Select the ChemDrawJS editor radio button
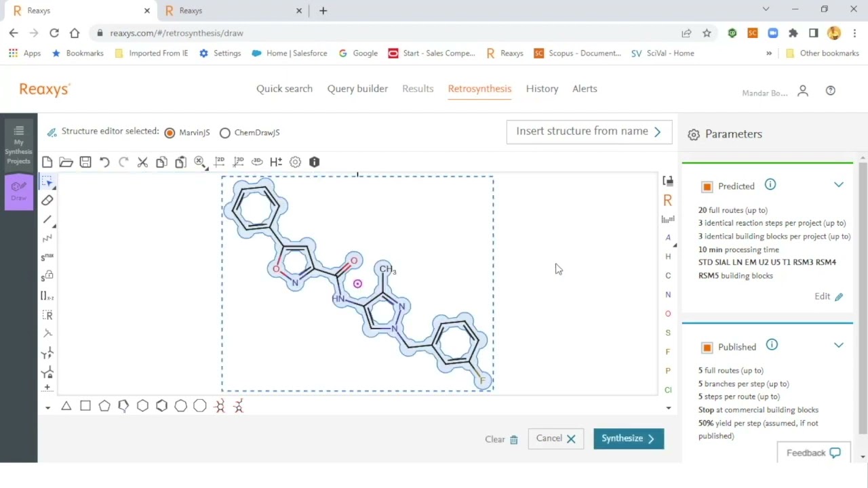The height and width of the screenshot is (488, 868). 225,133
